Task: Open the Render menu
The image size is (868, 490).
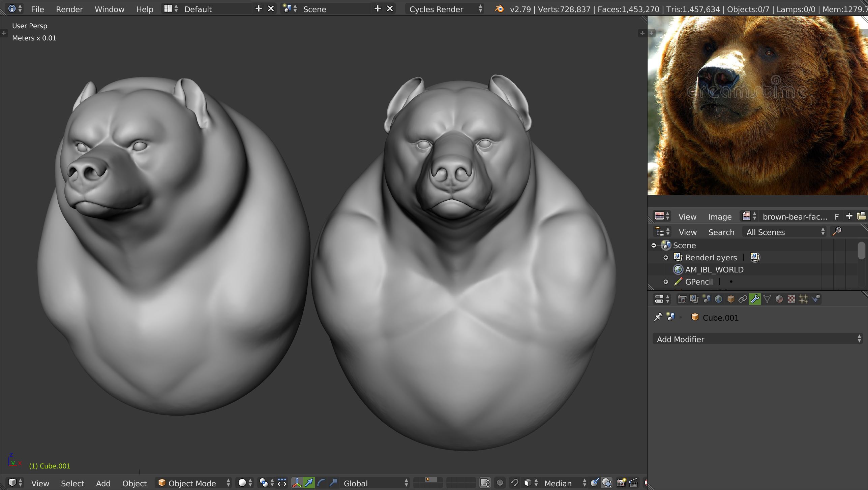Action: click(x=69, y=9)
